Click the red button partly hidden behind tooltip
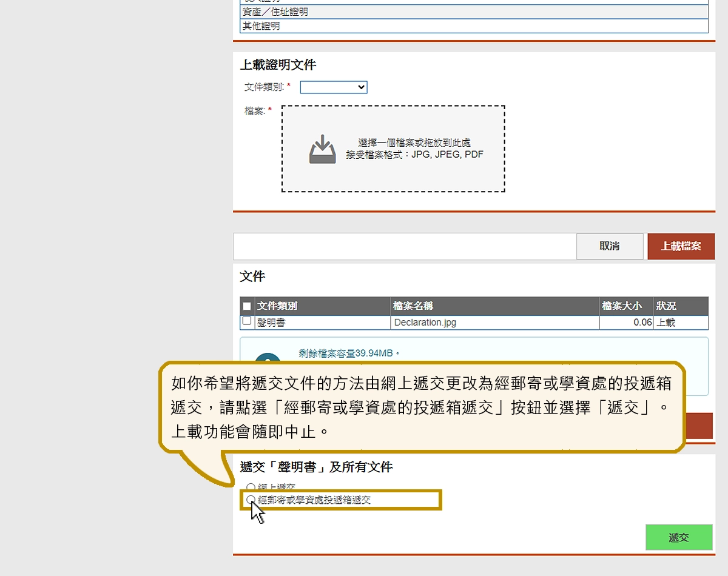 tap(699, 426)
